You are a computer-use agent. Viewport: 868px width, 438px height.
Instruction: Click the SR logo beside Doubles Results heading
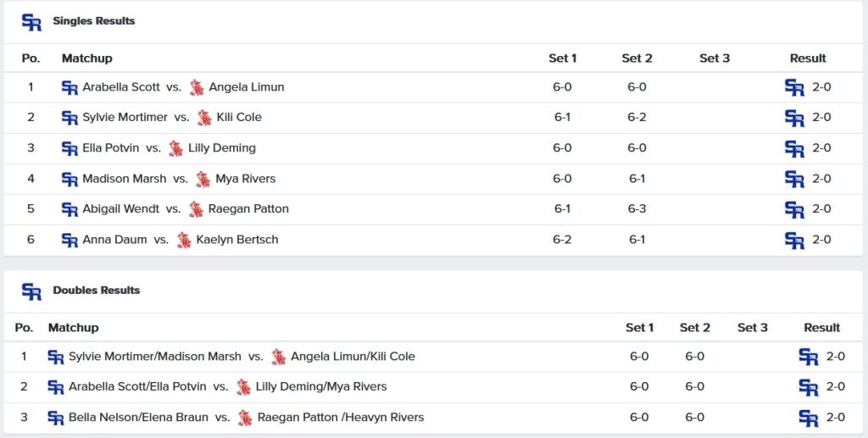tap(31, 292)
